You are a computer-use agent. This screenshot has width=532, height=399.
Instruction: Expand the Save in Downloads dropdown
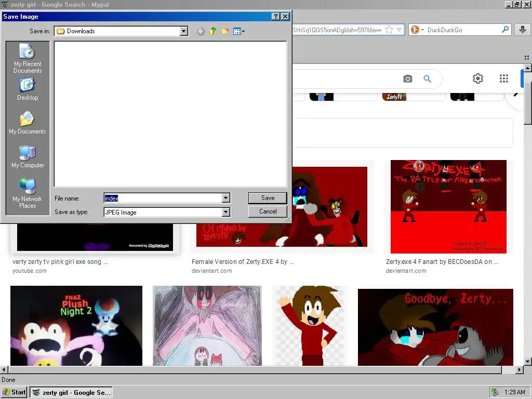[184, 31]
